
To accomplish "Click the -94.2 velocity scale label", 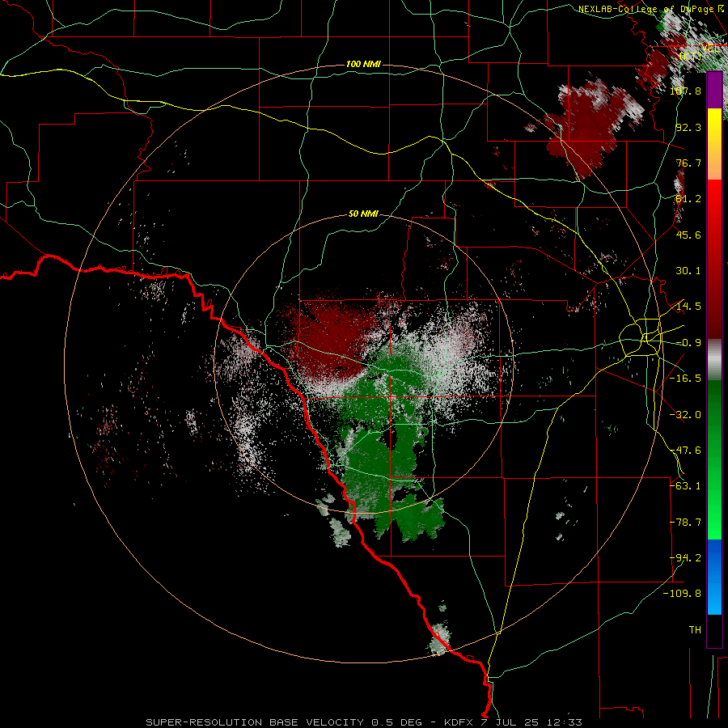I will click(685, 557).
